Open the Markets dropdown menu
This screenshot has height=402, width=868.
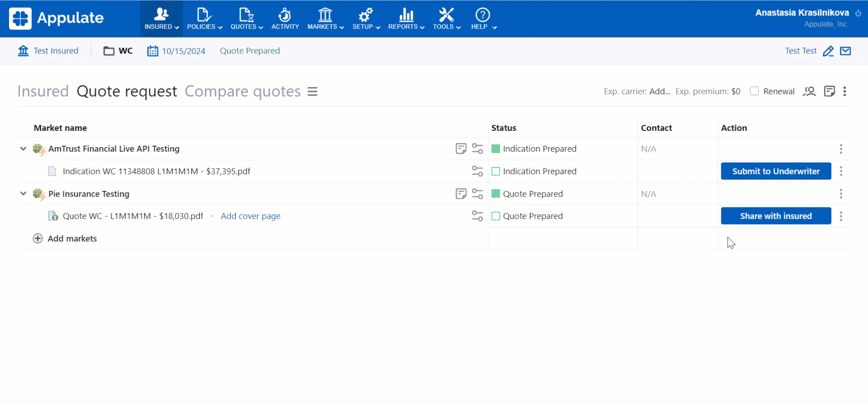pos(325,19)
